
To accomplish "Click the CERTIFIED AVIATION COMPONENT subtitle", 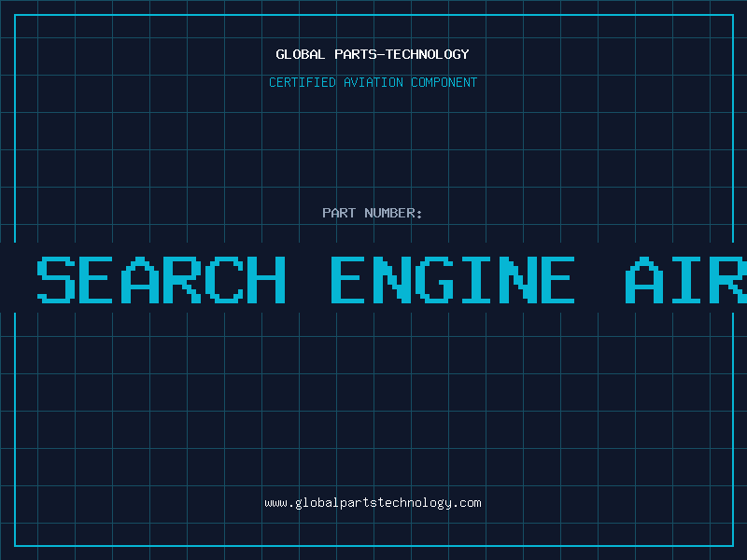I will pyautogui.click(x=373, y=82).
